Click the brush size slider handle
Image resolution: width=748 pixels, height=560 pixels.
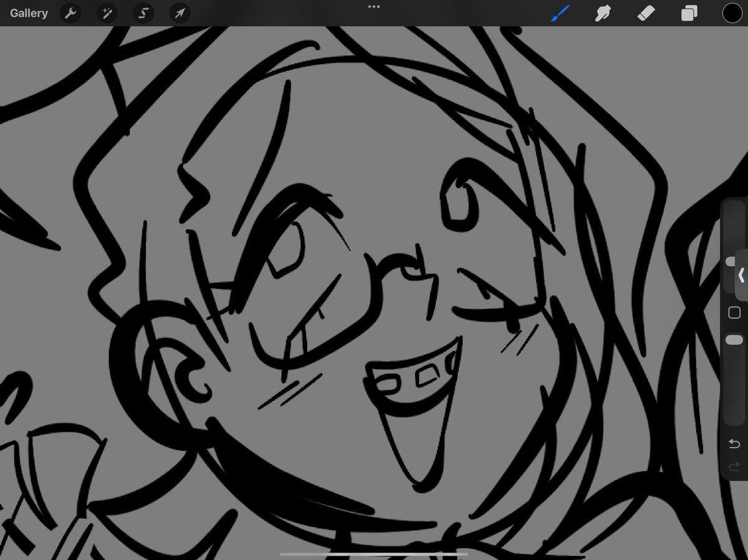(731, 262)
